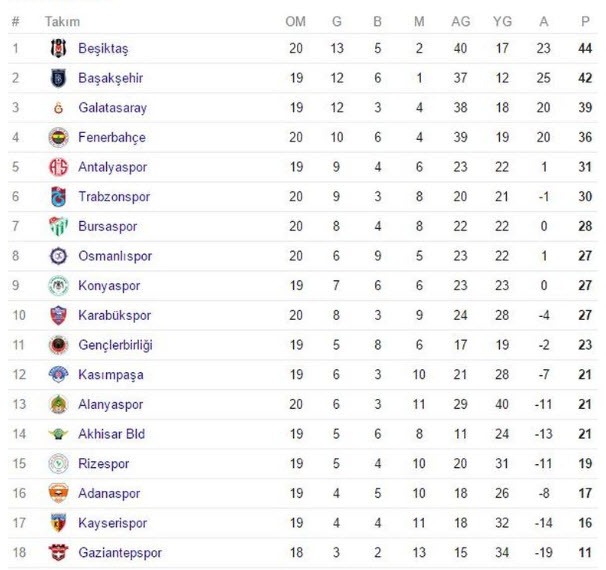Click the Adanaspor orange crest icon

(58, 493)
